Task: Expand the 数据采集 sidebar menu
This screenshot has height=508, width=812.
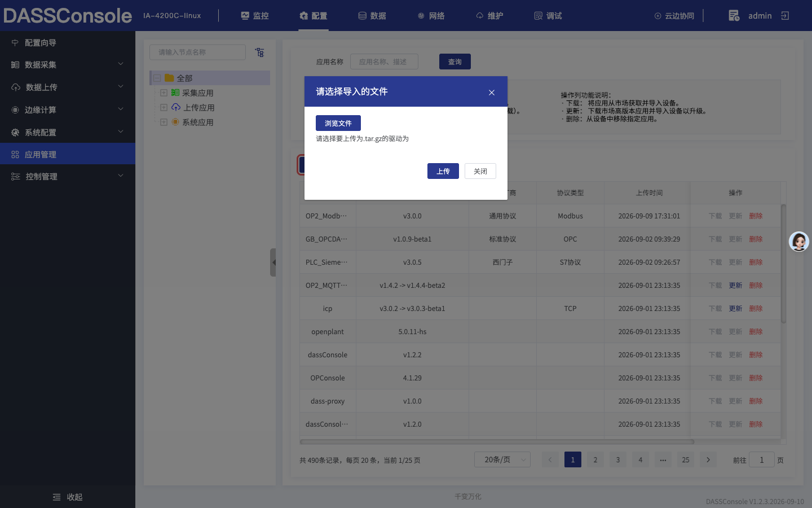Action: pyautogui.click(x=68, y=65)
